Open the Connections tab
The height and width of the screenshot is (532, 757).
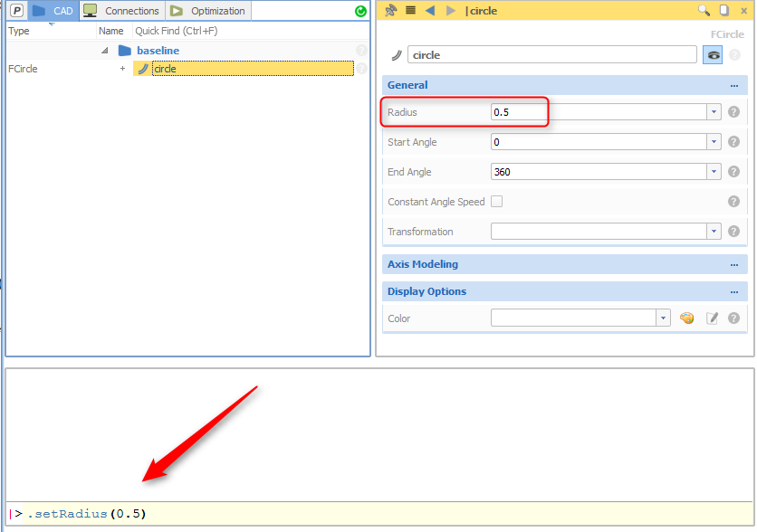coord(121,11)
